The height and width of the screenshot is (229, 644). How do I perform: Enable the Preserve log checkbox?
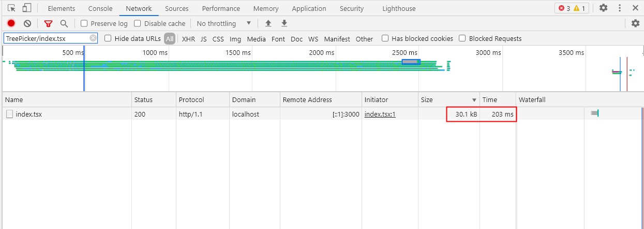tap(84, 23)
